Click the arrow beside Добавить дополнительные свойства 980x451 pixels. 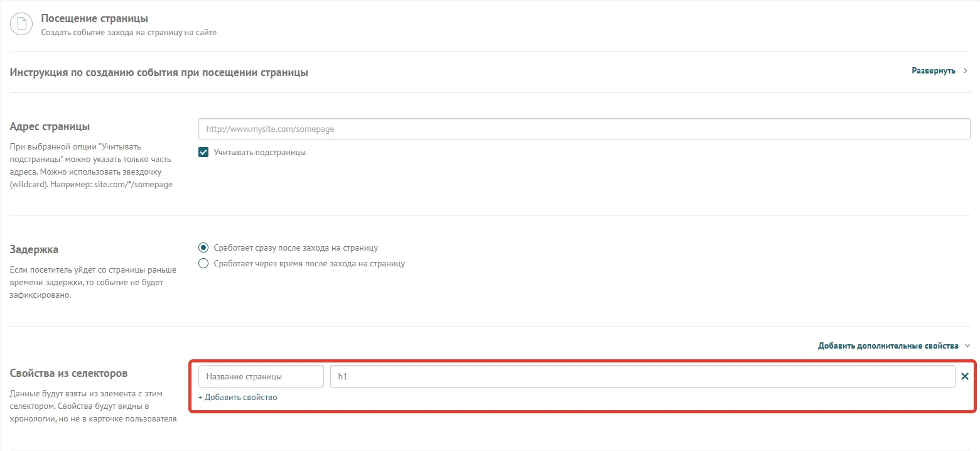[x=967, y=345]
